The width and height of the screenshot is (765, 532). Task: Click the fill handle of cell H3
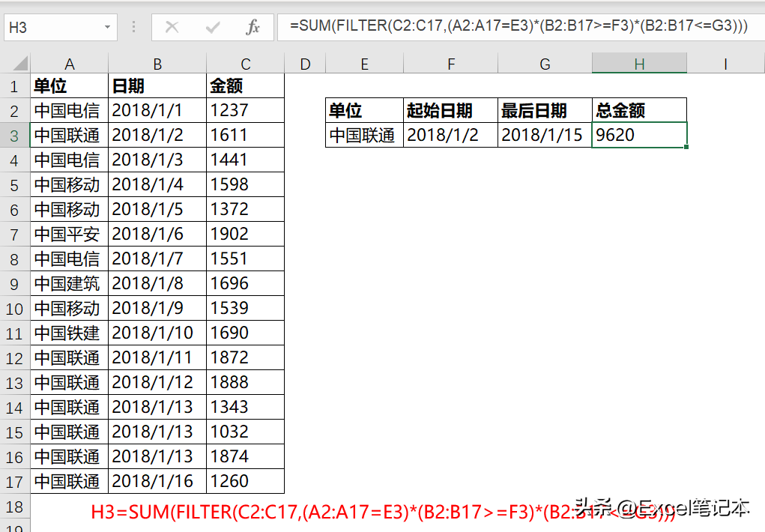pyautogui.click(x=686, y=147)
